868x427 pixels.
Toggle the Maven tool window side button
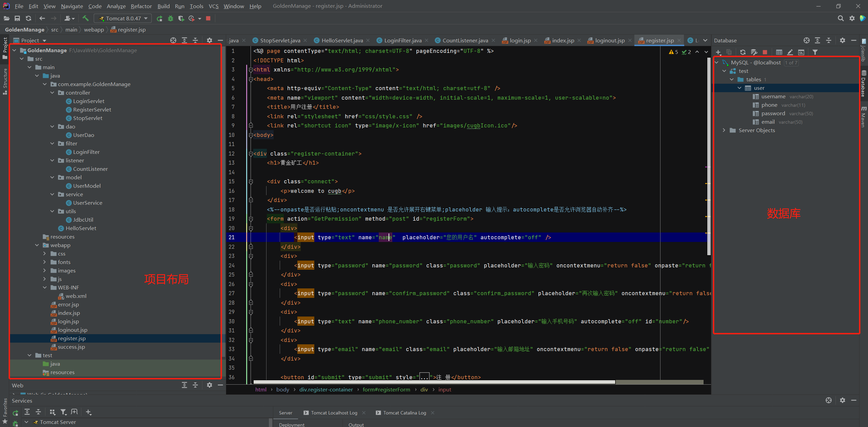863,117
